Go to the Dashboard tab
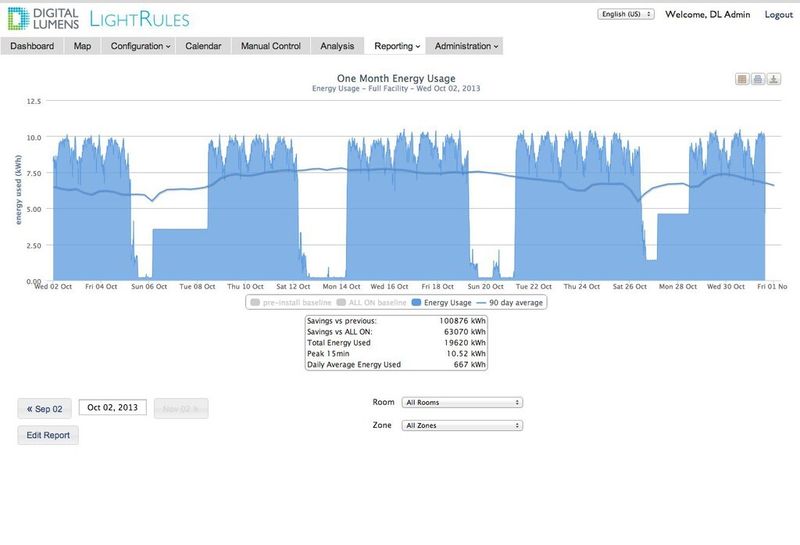Image resolution: width=800 pixels, height=545 pixels. tap(32, 46)
